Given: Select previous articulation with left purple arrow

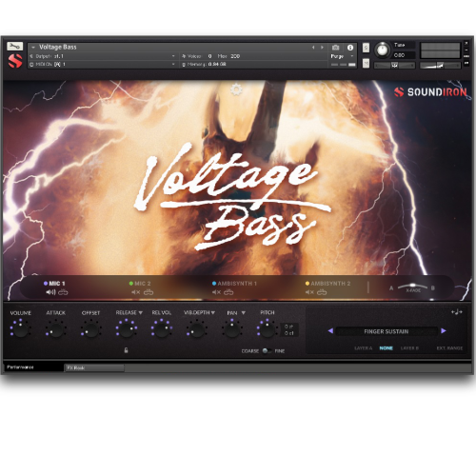Looking at the screenshot, I should tap(330, 331).
